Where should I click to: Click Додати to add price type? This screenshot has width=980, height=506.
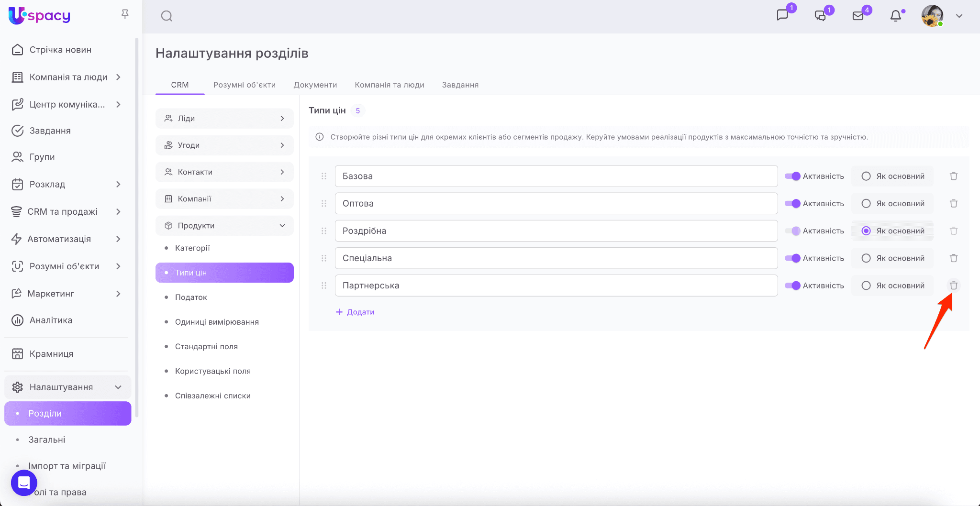[x=355, y=312]
